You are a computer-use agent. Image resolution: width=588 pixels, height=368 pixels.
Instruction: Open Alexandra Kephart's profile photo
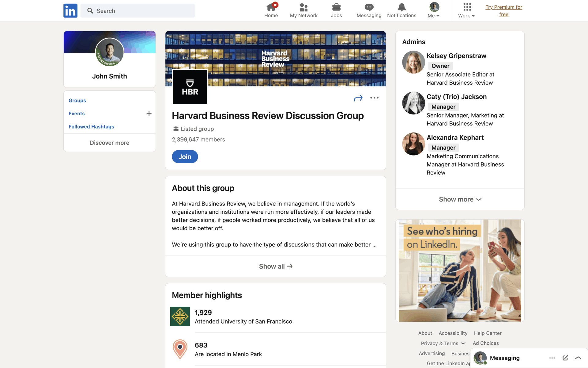[413, 144]
